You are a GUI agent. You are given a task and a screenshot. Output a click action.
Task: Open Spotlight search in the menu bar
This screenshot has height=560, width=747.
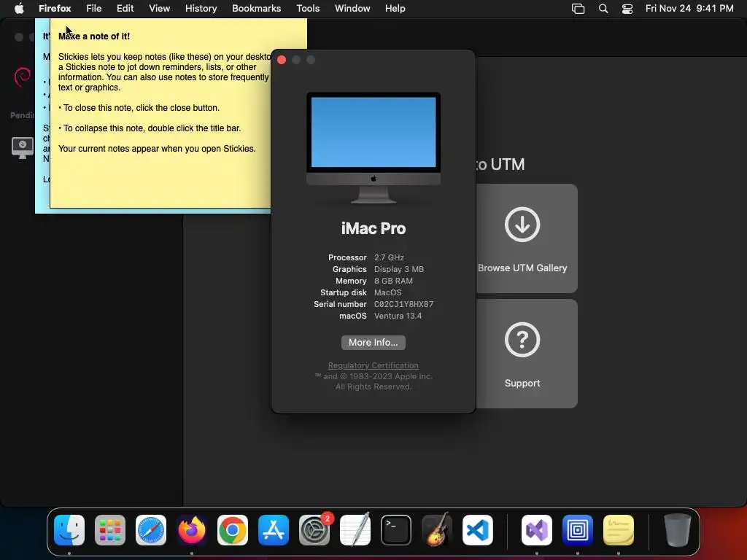(603, 9)
